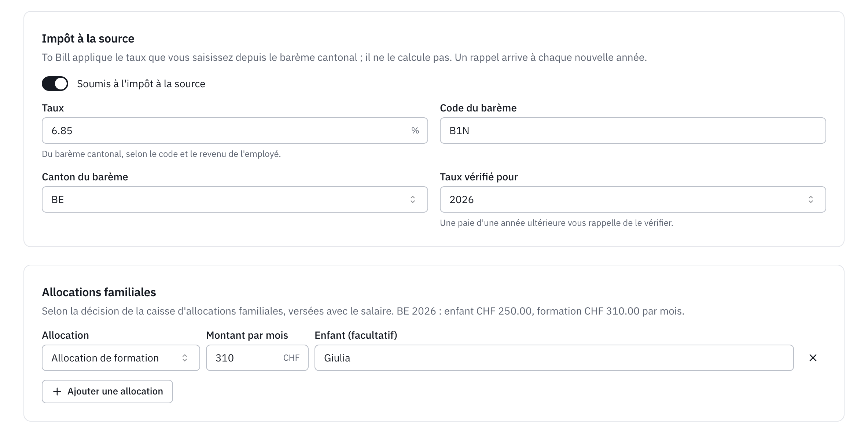The width and height of the screenshot is (868, 437).
Task: Remove the Giulia allocation row
Action: coord(813,358)
